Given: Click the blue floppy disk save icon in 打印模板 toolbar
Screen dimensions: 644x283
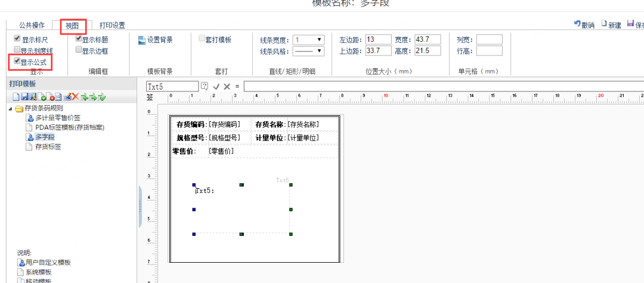Looking at the screenshot, I should click(x=24, y=97).
